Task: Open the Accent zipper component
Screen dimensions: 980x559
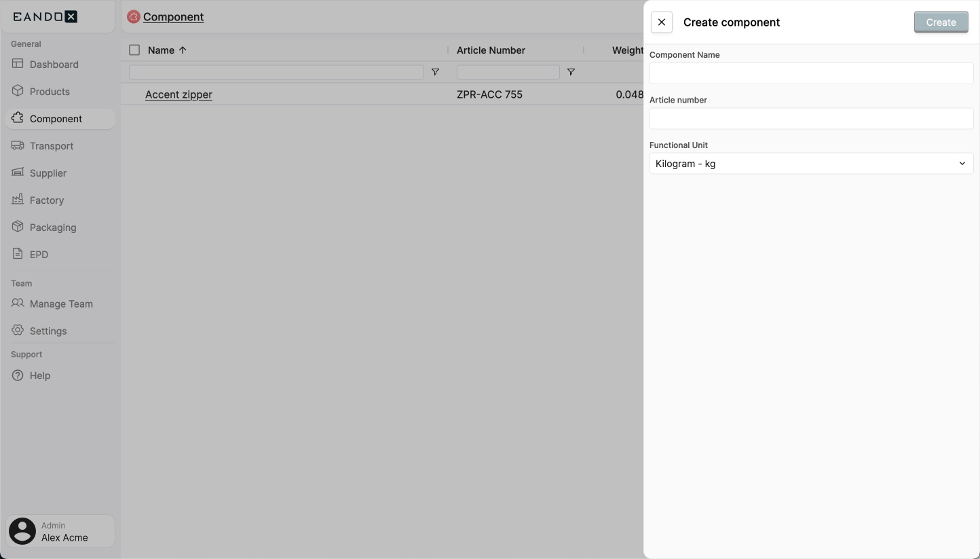Action: click(x=178, y=94)
